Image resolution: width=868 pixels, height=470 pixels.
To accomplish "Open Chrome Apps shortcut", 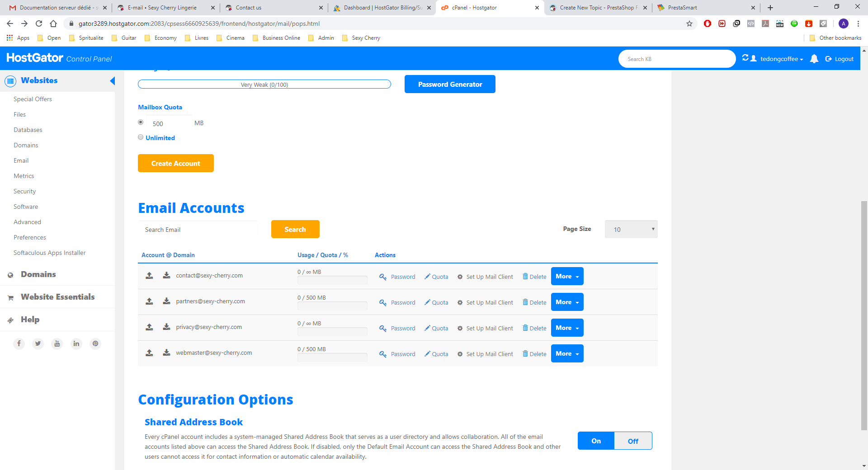I will pyautogui.click(x=18, y=38).
